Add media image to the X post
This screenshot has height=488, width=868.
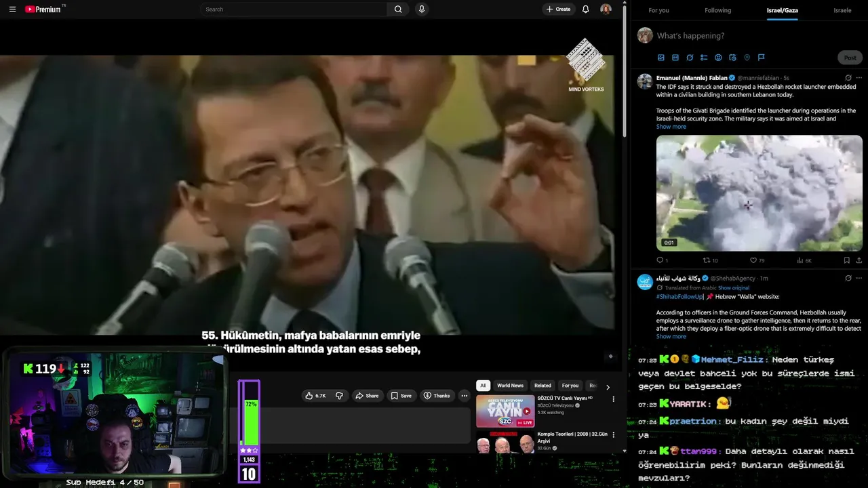[x=661, y=58]
